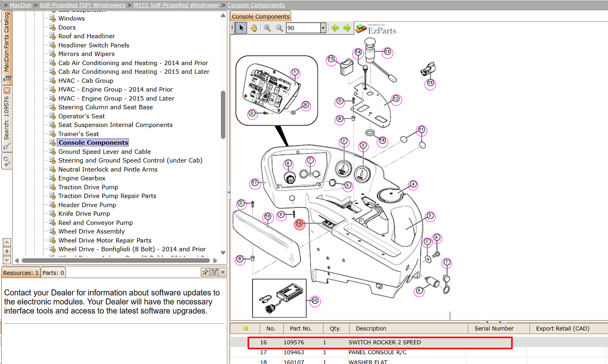Viewport: 608px width, 364px height.
Task: Zoom in on the diagram
Action: coord(268,28)
